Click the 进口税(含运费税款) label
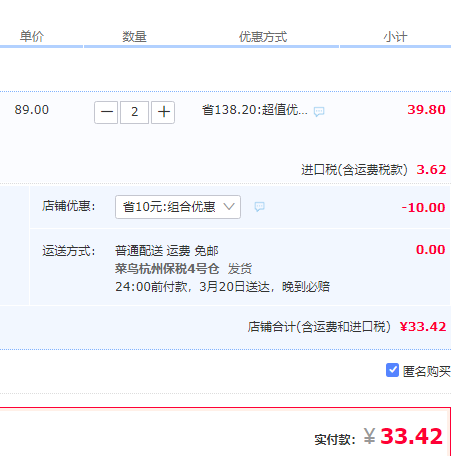The image size is (454, 456). tap(354, 170)
